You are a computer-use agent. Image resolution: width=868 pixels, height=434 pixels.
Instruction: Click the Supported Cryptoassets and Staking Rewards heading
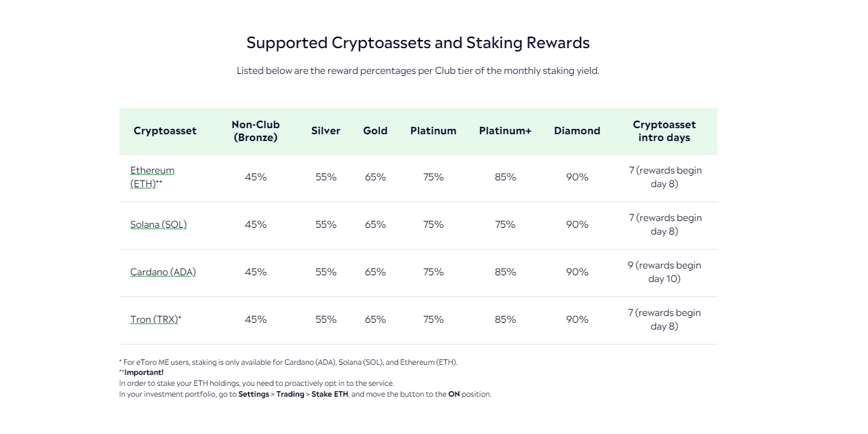coord(418,43)
